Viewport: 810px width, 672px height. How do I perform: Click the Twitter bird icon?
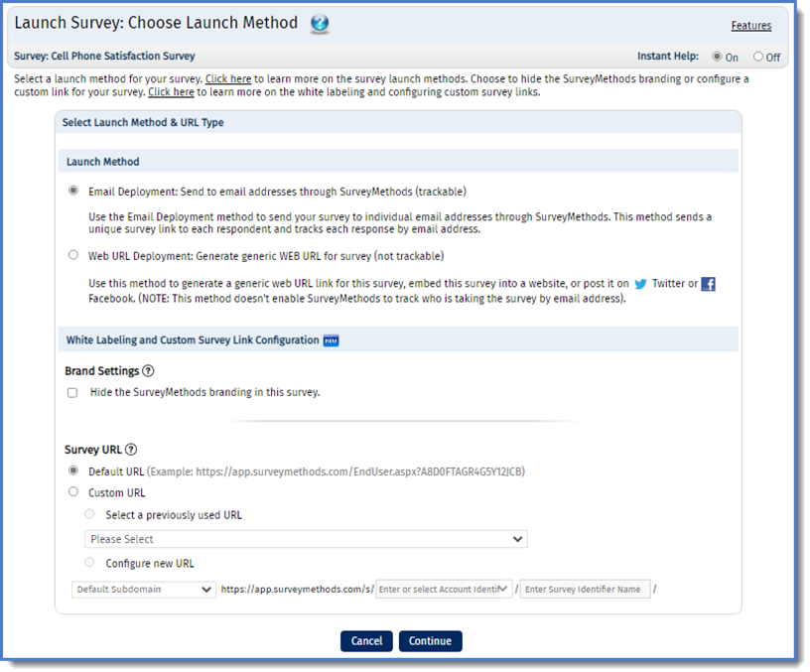coord(640,284)
